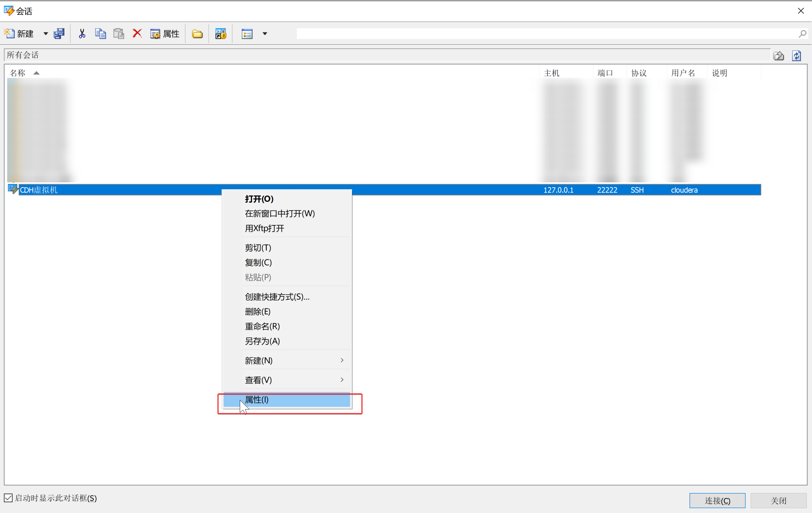The width and height of the screenshot is (812, 513).
Task: Open the sessions folder icon
Action: click(197, 34)
